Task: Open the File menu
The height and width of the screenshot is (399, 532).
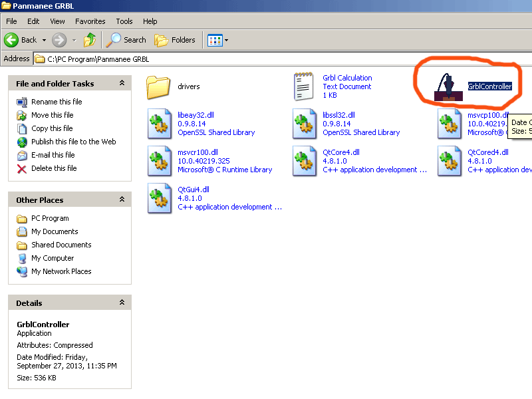Action: pyautogui.click(x=11, y=21)
